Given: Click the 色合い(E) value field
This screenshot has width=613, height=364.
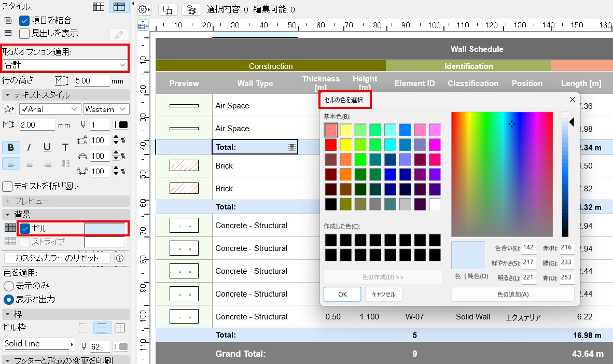Looking at the screenshot, I should (x=528, y=247).
